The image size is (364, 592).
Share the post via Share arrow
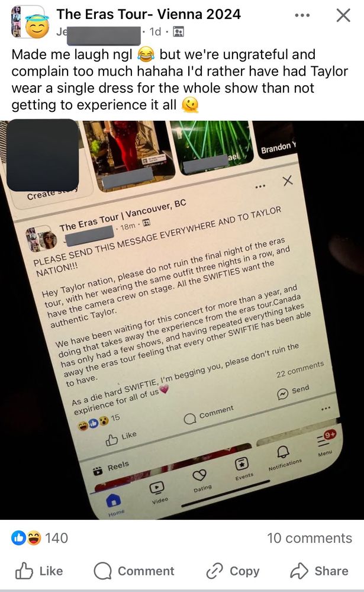[319, 571]
